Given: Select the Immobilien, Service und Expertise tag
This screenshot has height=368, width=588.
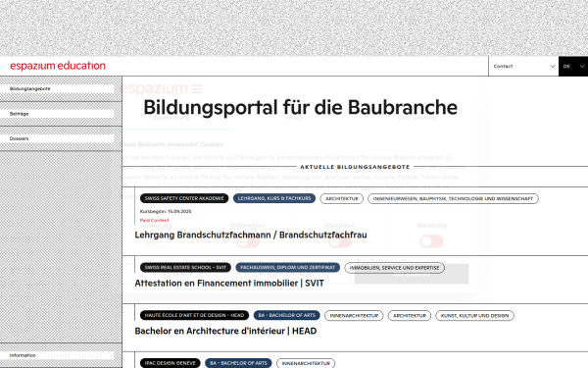Looking at the screenshot, I should tap(395, 268).
